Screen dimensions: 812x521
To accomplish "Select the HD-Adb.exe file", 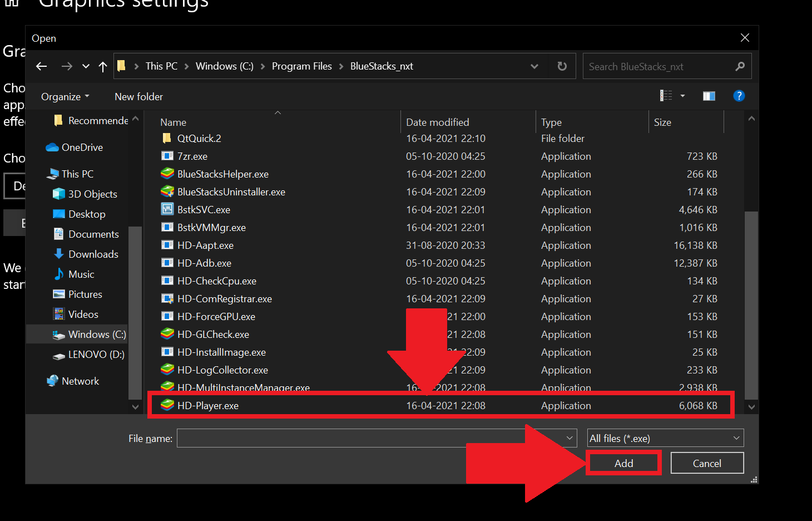I will click(x=204, y=263).
